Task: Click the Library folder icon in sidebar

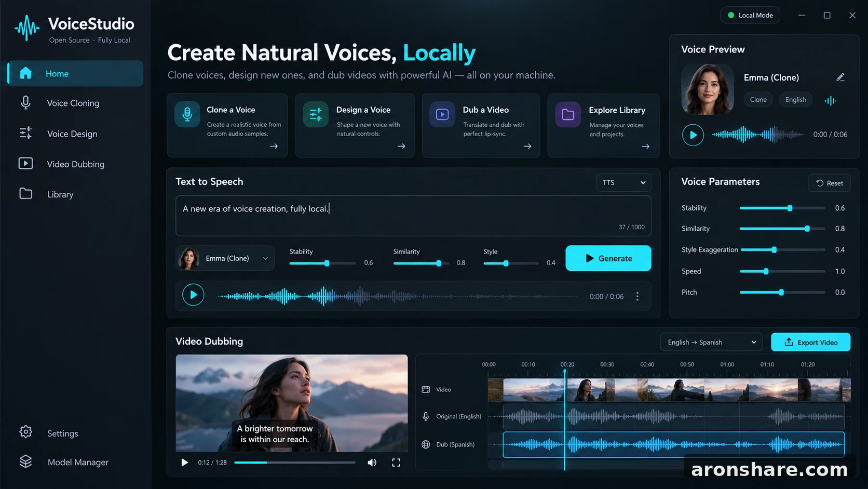Action: (25, 194)
